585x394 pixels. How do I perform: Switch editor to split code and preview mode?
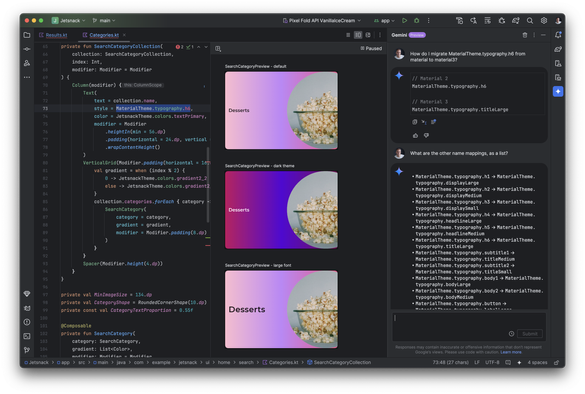tap(358, 35)
